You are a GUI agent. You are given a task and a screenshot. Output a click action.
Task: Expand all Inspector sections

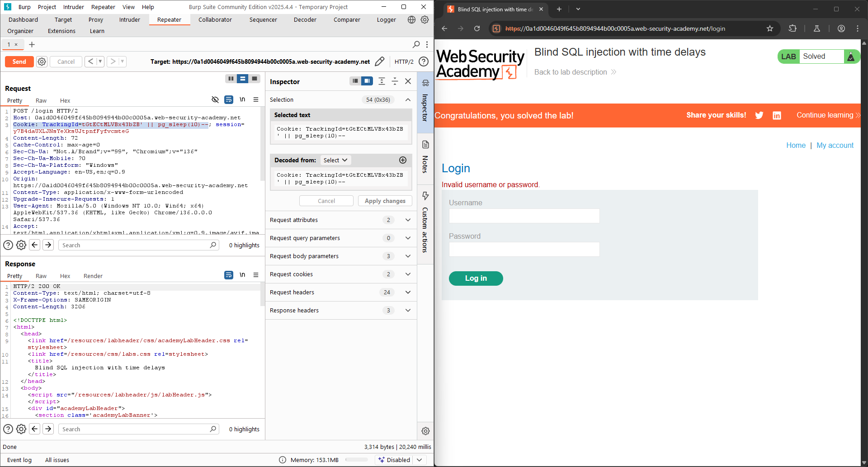[382, 81]
